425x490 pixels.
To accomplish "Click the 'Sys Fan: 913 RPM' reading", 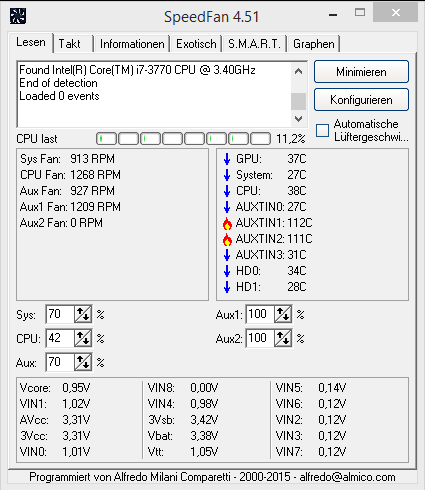I will tap(67, 159).
